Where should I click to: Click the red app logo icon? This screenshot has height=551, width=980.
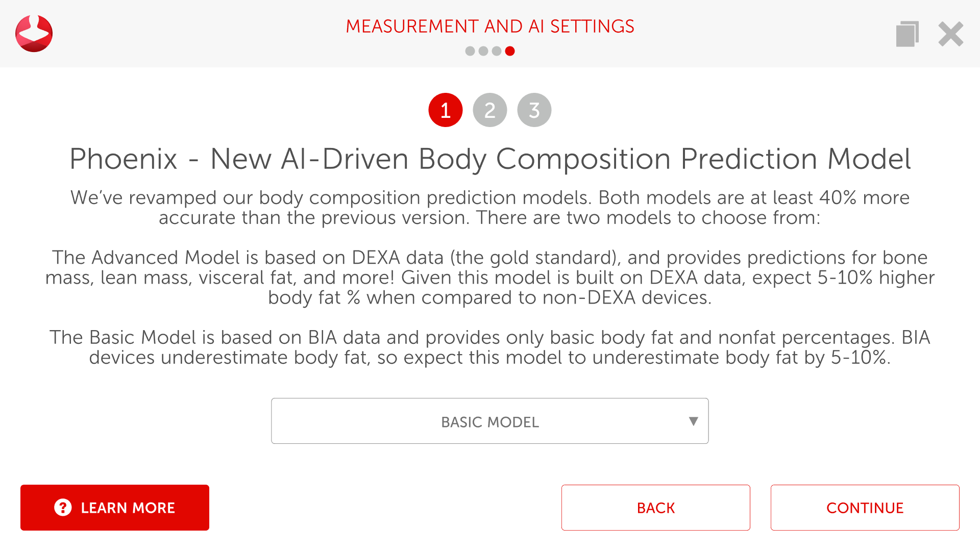click(34, 34)
